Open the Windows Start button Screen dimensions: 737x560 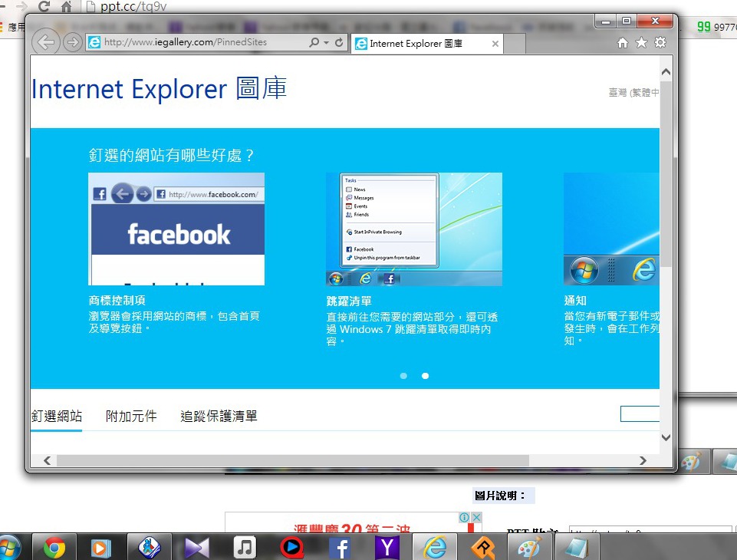click(x=9, y=547)
